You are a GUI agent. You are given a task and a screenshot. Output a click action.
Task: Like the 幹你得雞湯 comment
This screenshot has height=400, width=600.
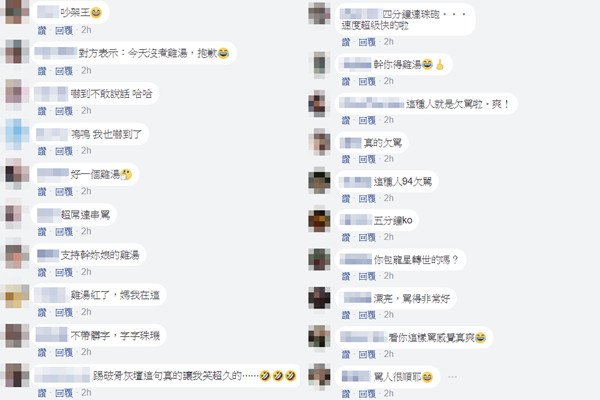coord(346,81)
